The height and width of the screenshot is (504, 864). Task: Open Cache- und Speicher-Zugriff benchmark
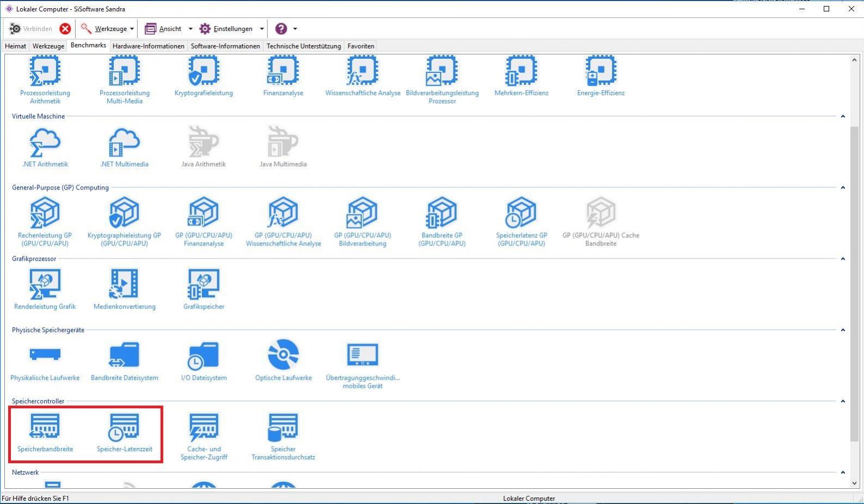point(204,436)
